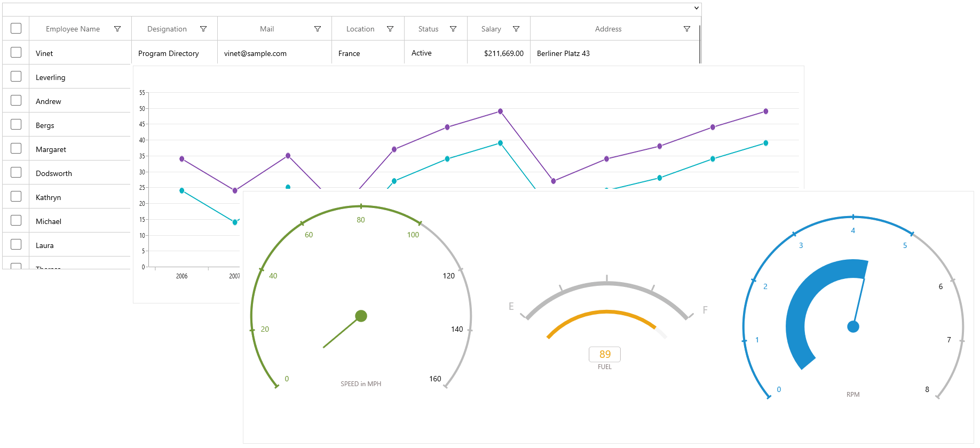Check the Margaret row checkbox
980x448 pixels.
[16, 148]
